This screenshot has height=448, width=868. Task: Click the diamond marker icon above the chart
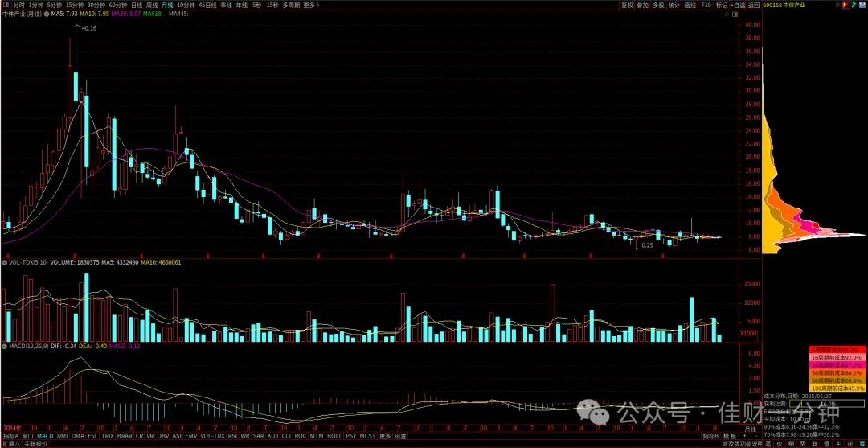point(727,14)
